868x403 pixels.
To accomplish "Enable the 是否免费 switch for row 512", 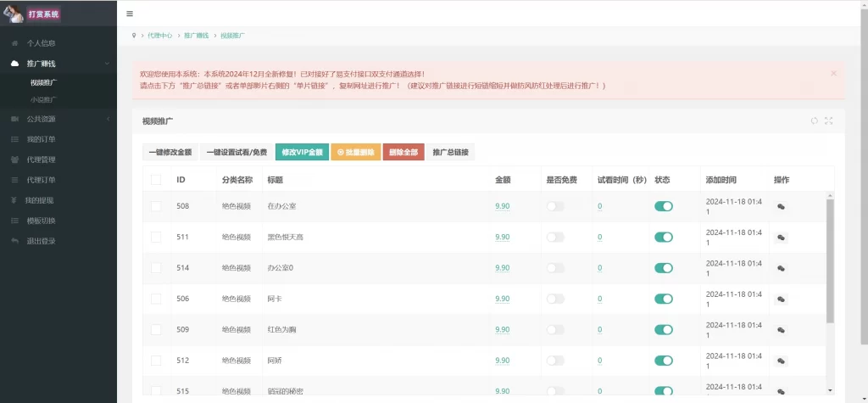I will 555,361.
